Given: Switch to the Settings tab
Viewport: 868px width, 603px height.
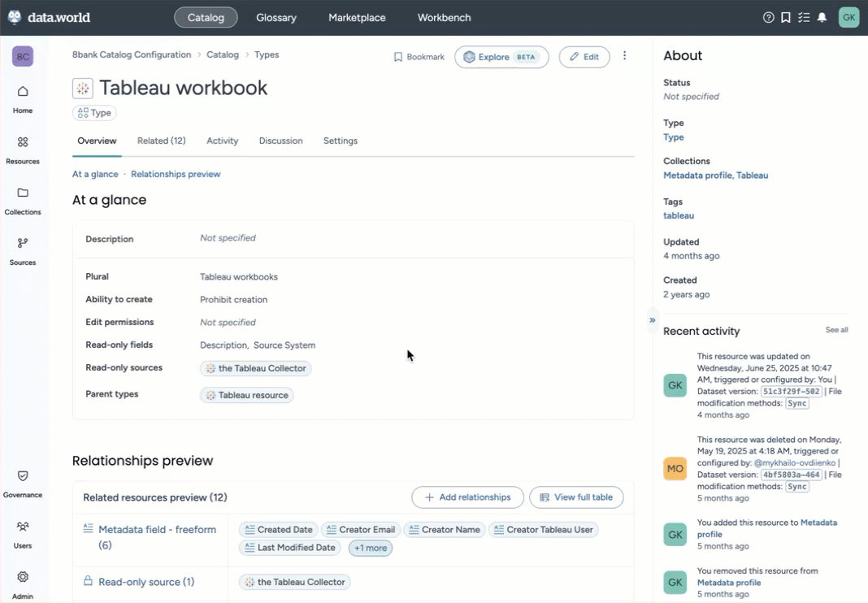Looking at the screenshot, I should point(340,141).
